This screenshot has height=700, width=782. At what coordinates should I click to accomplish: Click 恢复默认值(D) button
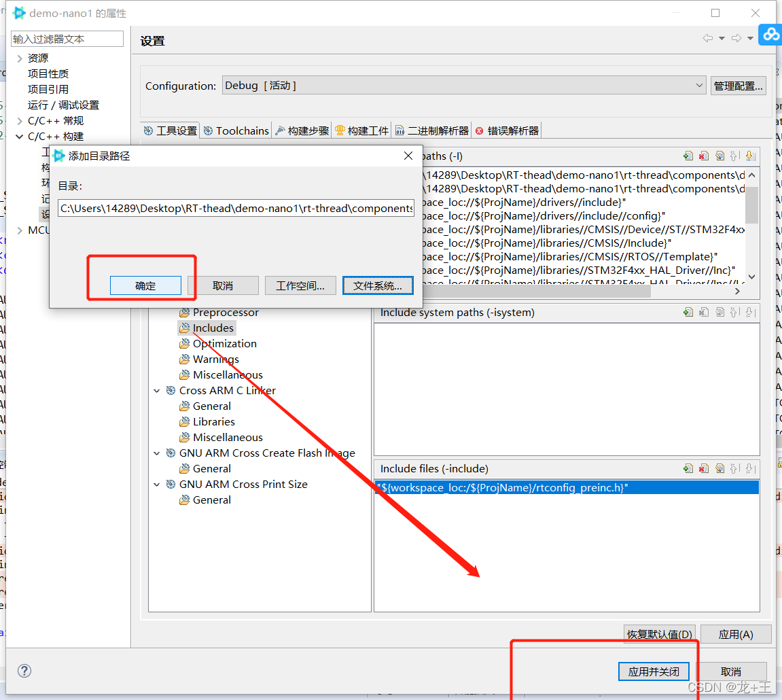pos(659,634)
